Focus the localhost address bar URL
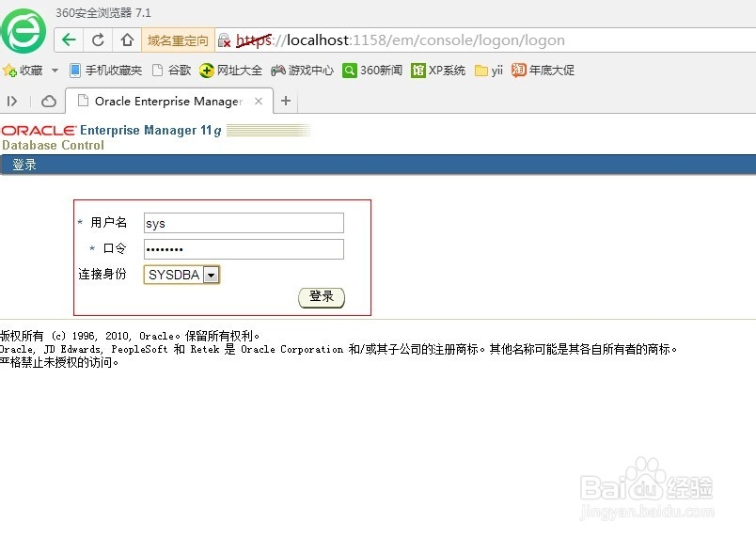Image resolution: width=756 pixels, height=538 pixels. coord(401,40)
